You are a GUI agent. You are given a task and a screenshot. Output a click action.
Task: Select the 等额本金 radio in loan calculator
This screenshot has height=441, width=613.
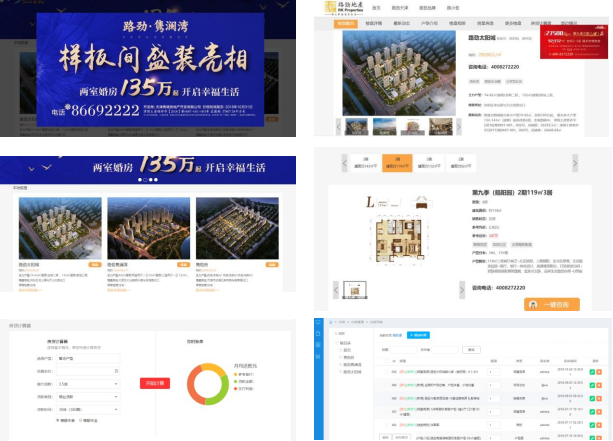81,420
